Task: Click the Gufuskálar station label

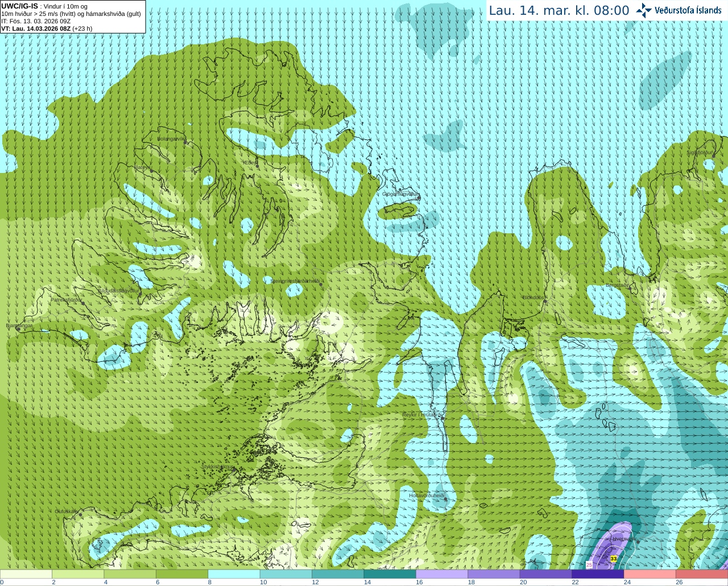Action: [x=67, y=511]
